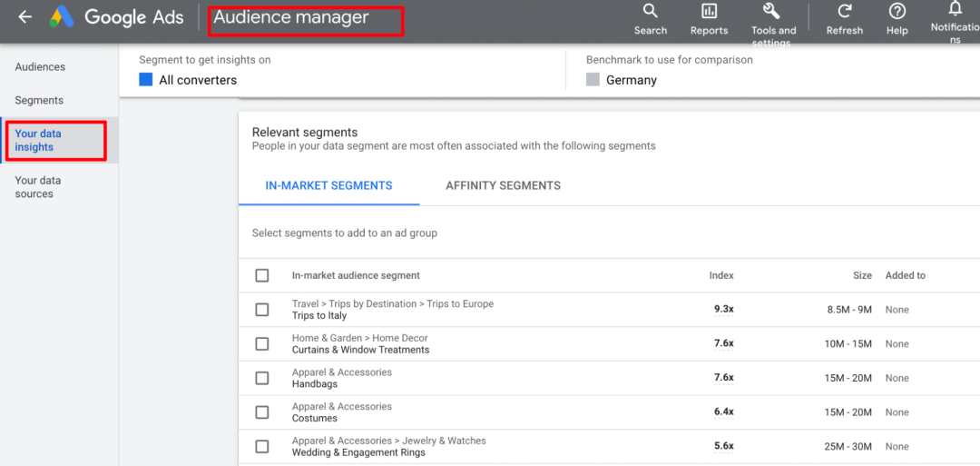Open Your data sources in sidebar
Viewport: 980px width, 466px height.
38,187
